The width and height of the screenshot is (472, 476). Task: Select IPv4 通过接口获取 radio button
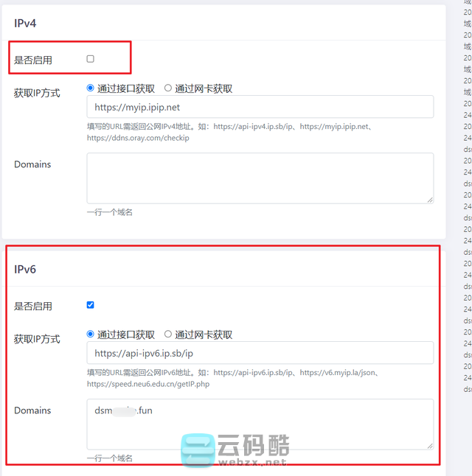pyautogui.click(x=91, y=88)
